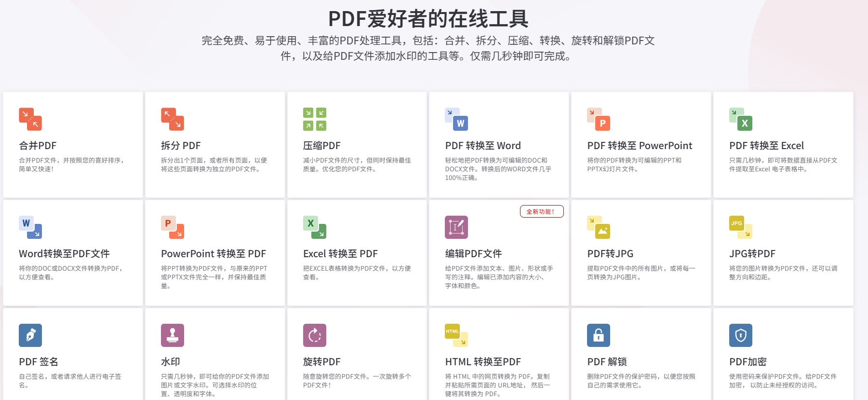Viewport: 868px width, 400px height.
Task: Click the PDF 转换至 Word icon
Action: click(x=456, y=119)
